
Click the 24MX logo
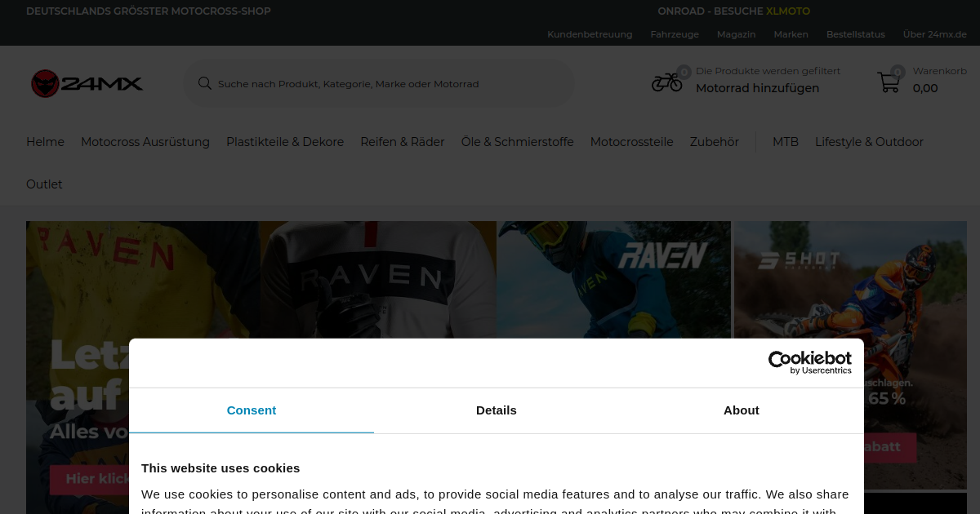pos(87,83)
